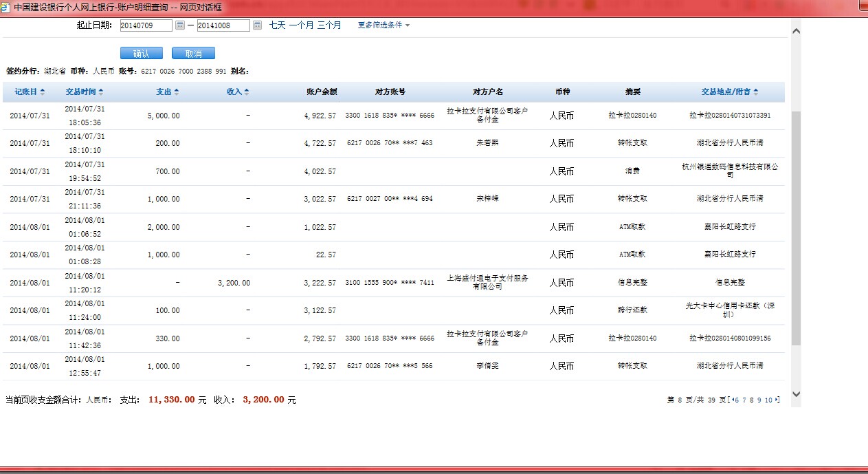Click the end date input field
The image size is (868, 474).
[x=223, y=25]
